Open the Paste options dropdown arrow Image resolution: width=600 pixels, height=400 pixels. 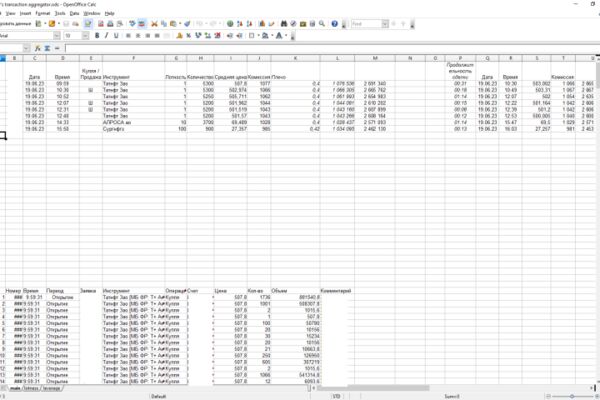pyautogui.click(x=180, y=24)
